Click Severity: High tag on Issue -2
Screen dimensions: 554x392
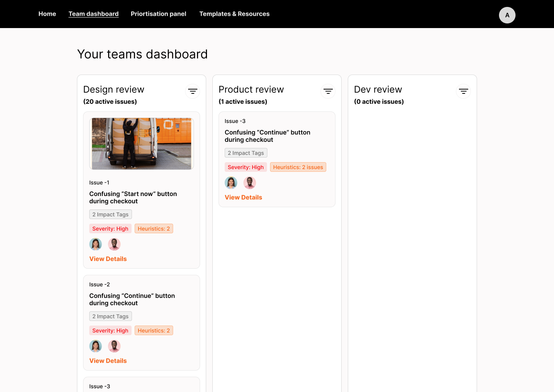[x=110, y=331]
